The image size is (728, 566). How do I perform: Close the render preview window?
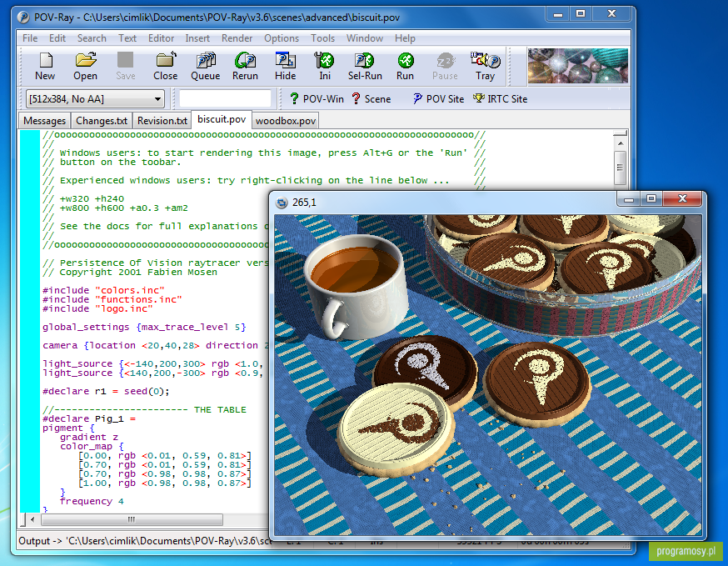pyautogui.click(x=682, y=199)
